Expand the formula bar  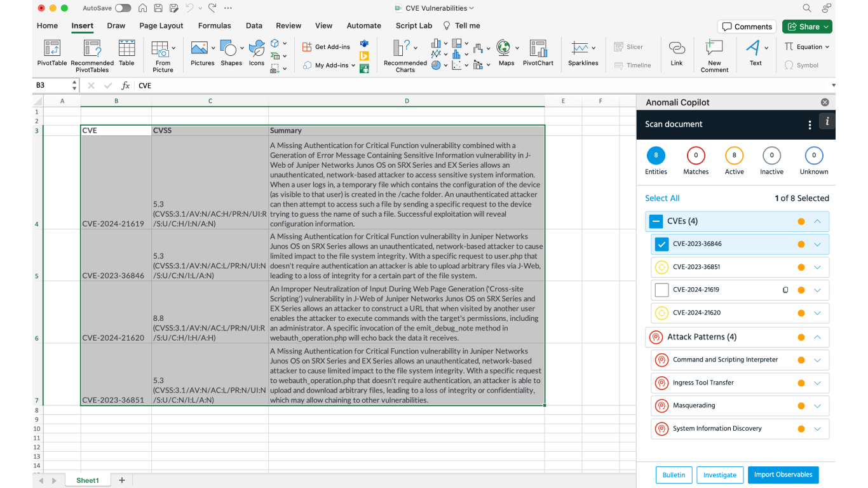click(833, 85)
